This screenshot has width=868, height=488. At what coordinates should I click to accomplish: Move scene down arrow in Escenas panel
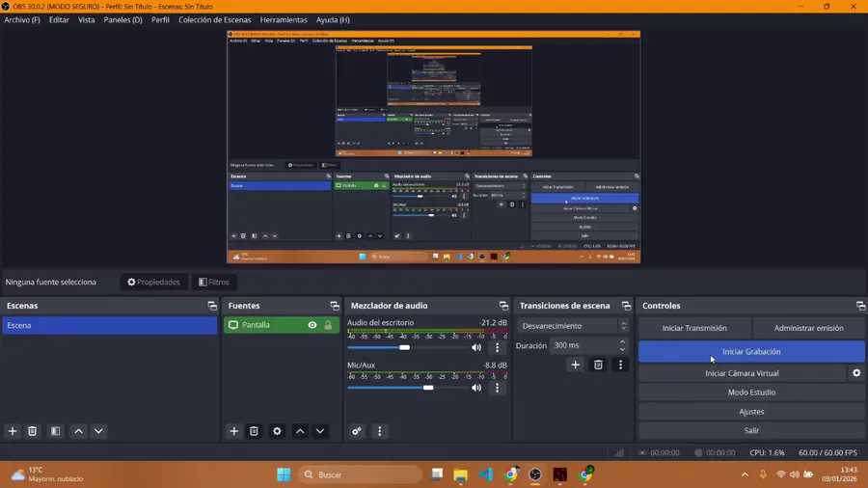[x=98, y=431]
